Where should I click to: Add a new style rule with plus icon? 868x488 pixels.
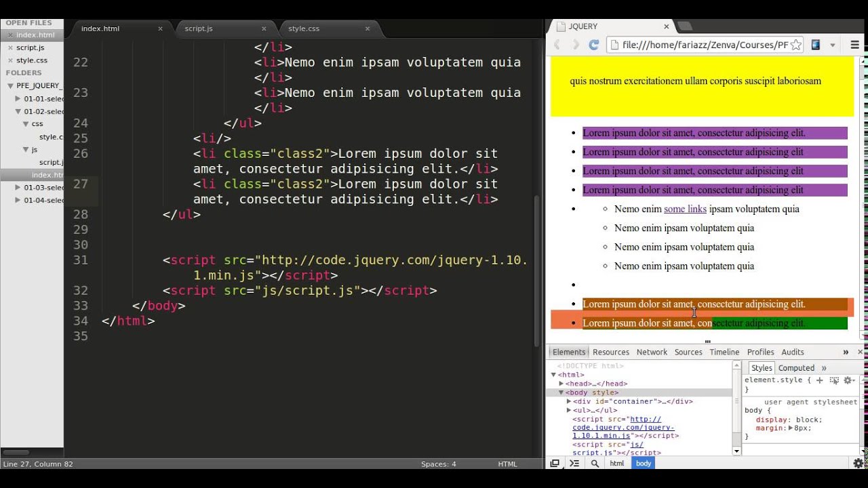pos(819,380)
